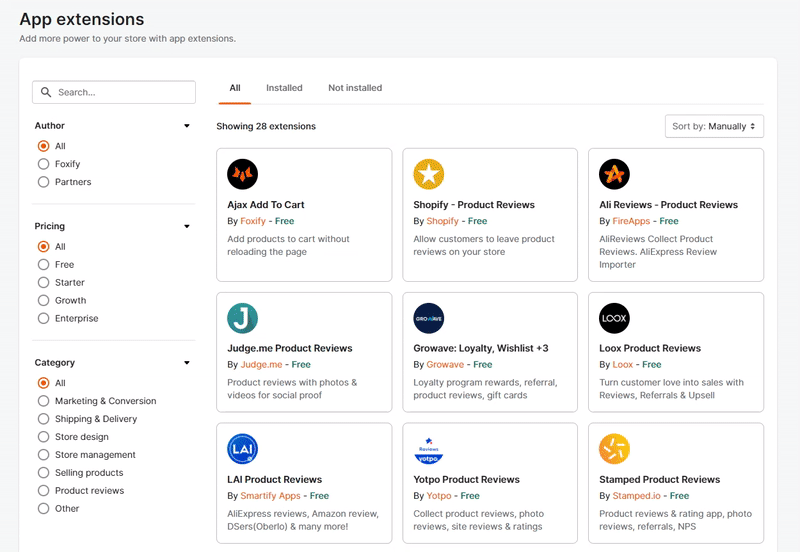Open the FireApps author link
The height and width of the screenshot is (552, 800).
(631, 221)
